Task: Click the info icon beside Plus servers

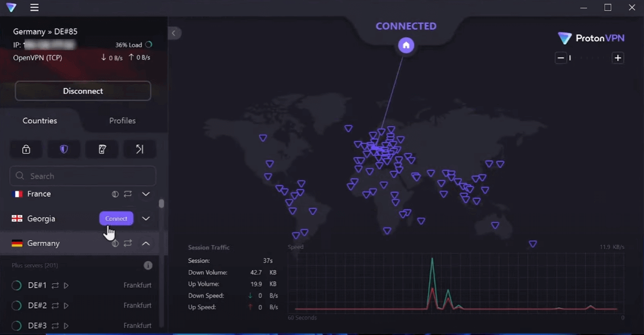Action: (148, 265)
